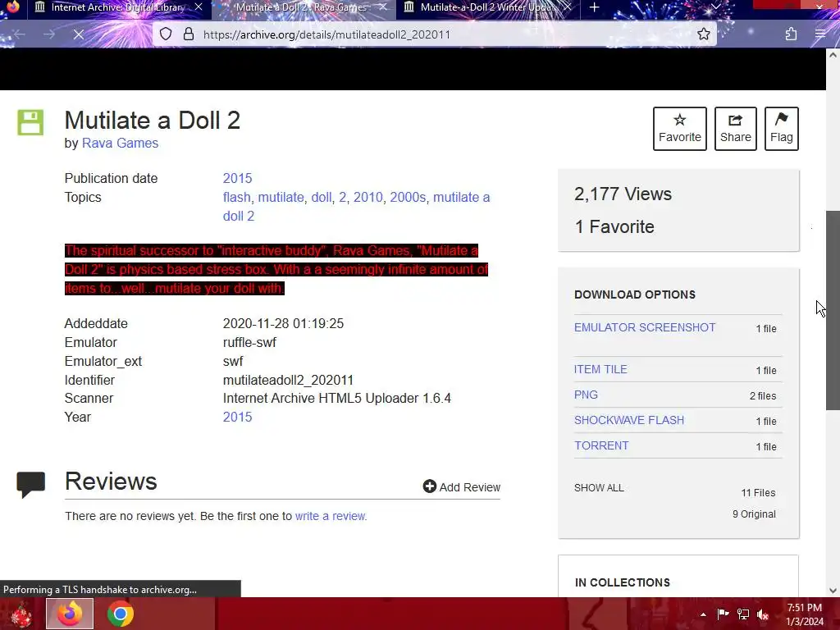Click SHOW ALL download files
This screenshot has width=840, height=630.
[x=599, y=488]
